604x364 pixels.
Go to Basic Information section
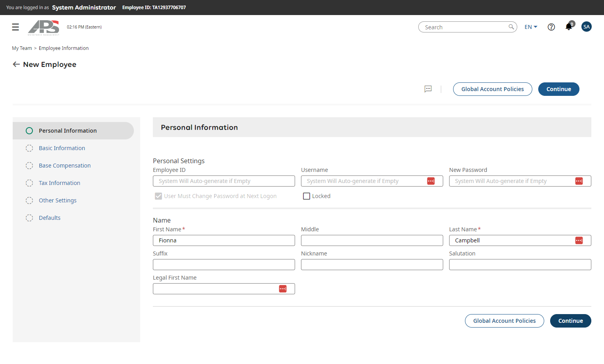[x=62, y=148]
